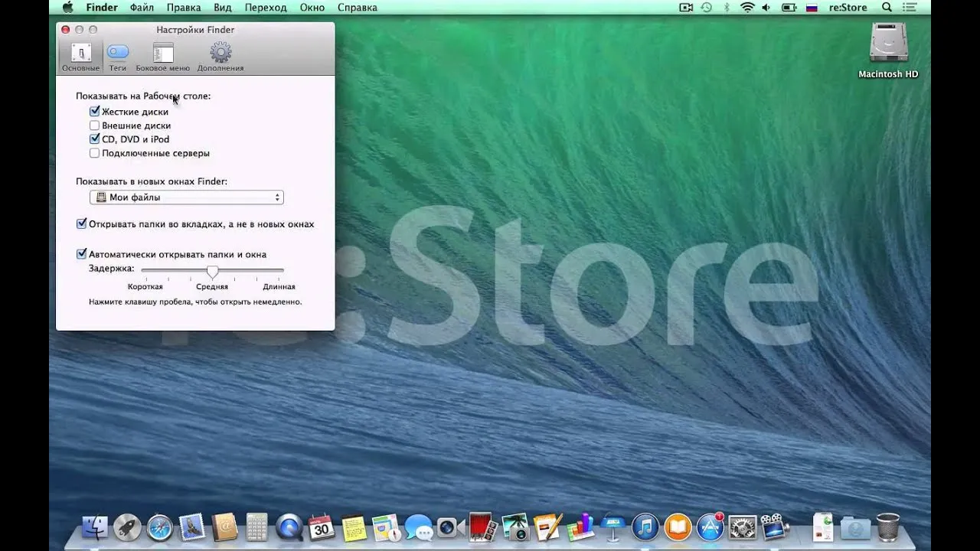Open Mail from the Dock
Viewport: 980px width, 551px height.
tap(192, 527)
